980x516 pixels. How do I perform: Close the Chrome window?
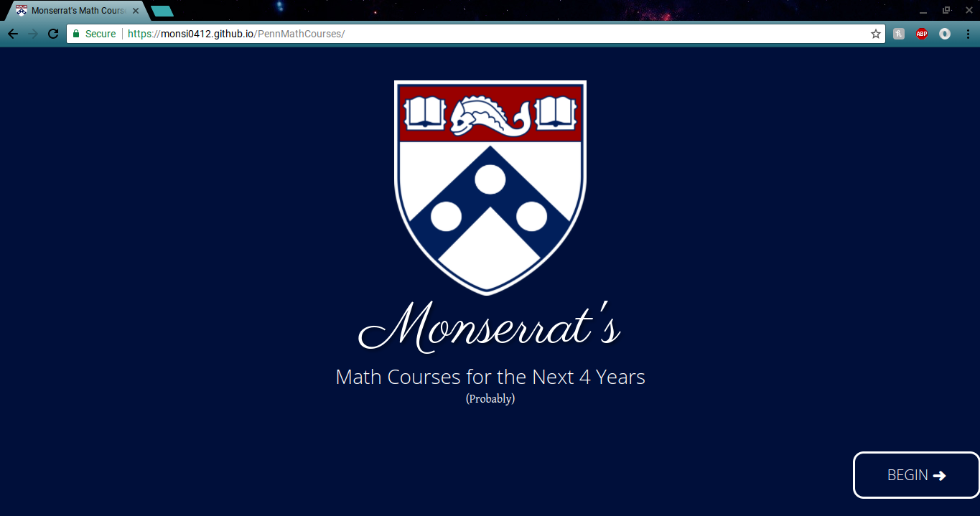969,11
